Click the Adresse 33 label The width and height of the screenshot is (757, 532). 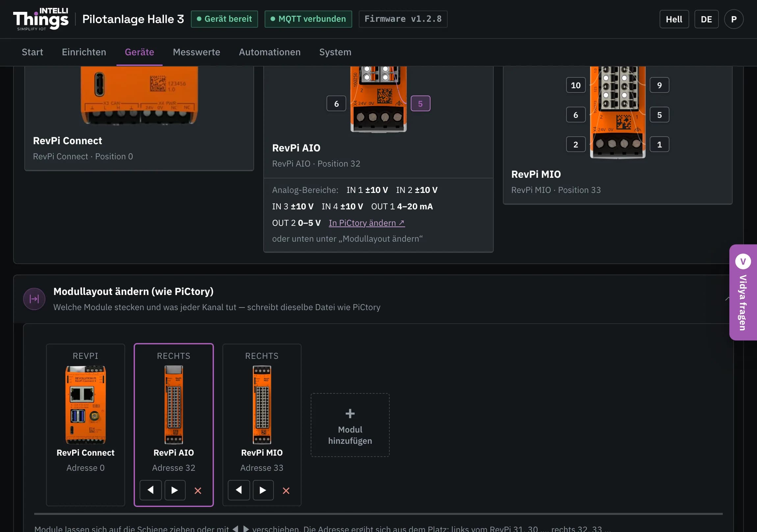[x=262, y=468]
